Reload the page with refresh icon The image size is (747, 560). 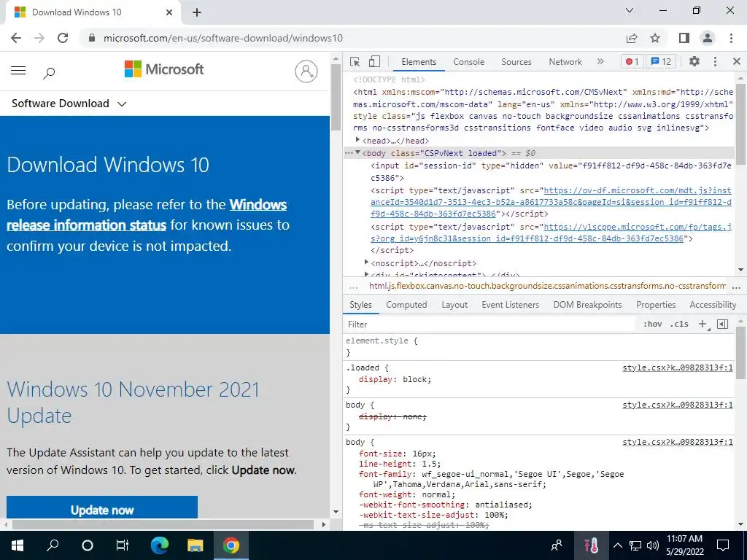63,38
